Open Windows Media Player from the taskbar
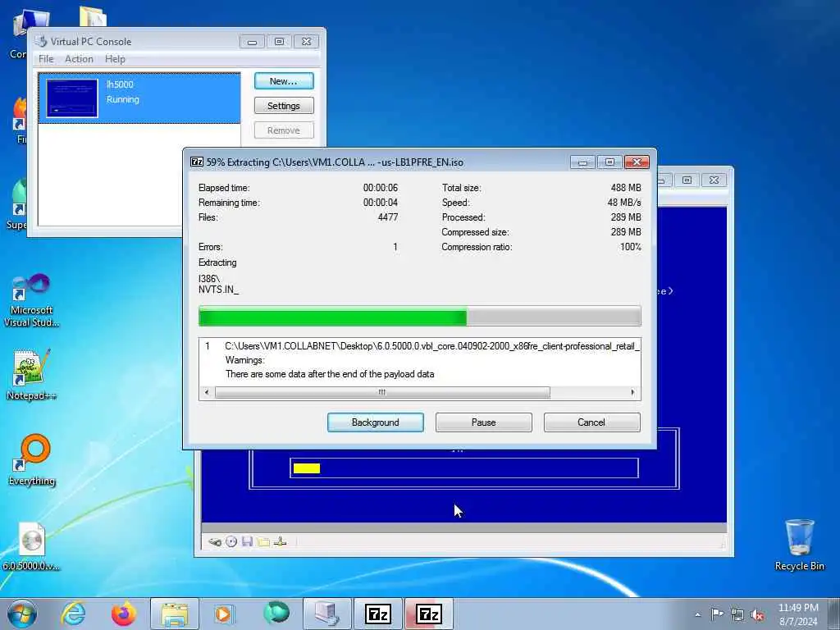Screen dimensions: 840x630 [x=223, y=614]
